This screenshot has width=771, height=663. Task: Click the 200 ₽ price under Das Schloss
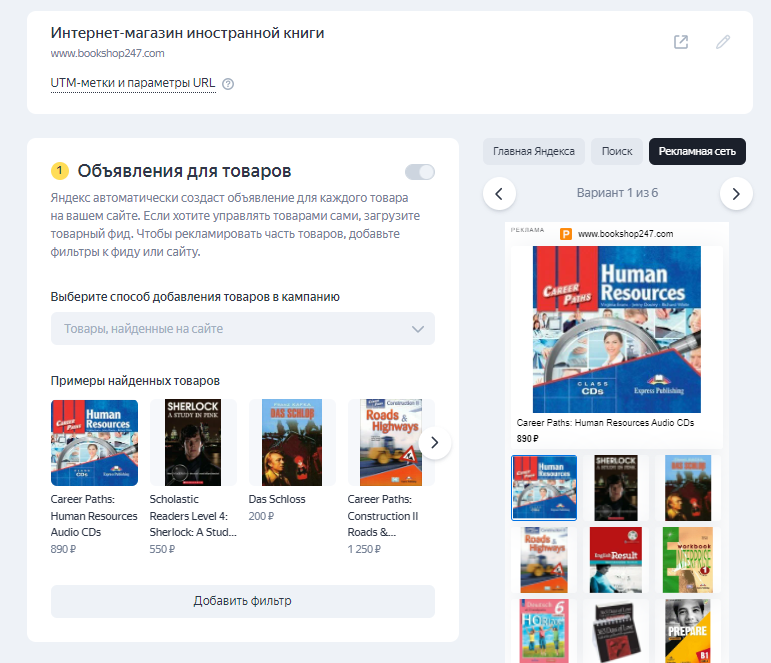point(261,516)
